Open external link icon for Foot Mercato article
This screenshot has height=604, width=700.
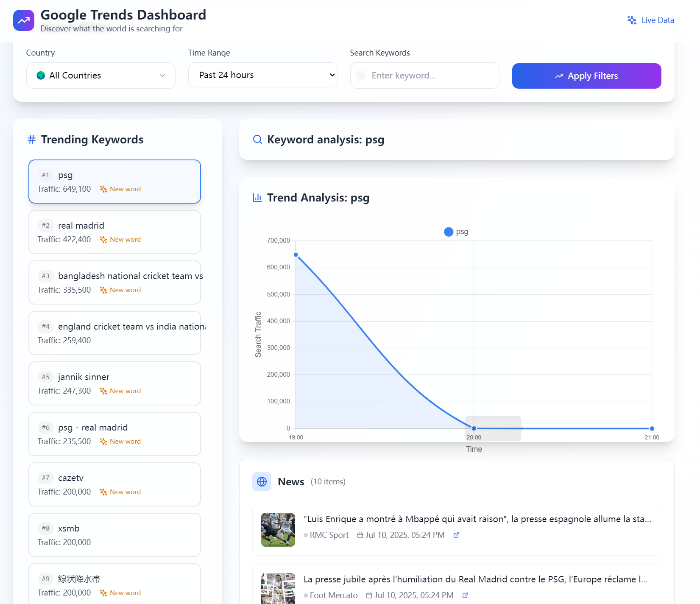[x=465, y=596]
